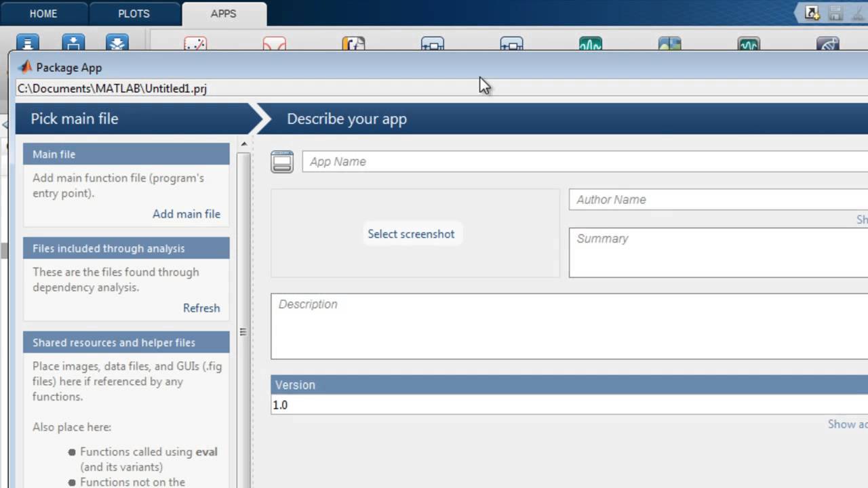Go to the Describe your app step
Image resolution: width=868 pixels, height=488 pixels.
pos(347,119)
